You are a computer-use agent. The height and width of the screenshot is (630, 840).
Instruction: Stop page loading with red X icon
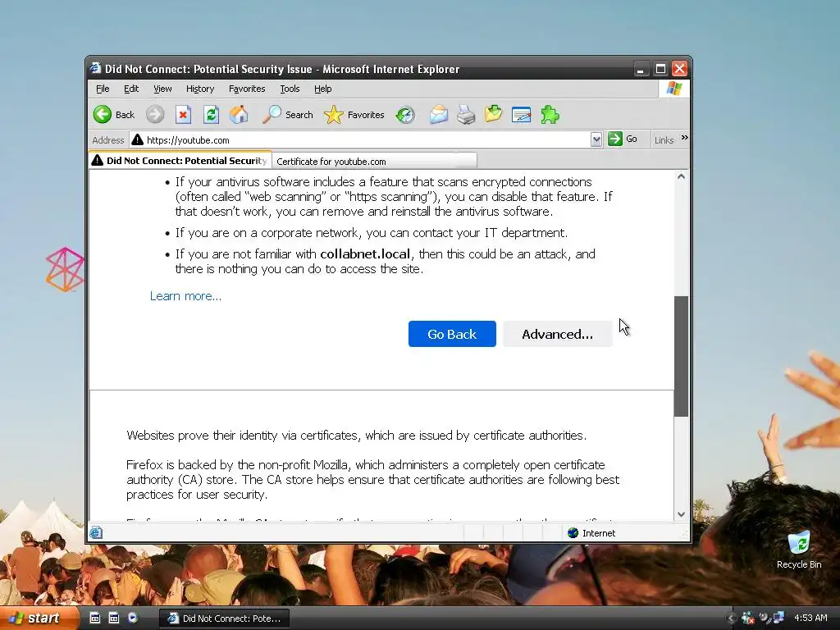pyautogui.click(x=183, y=115)
